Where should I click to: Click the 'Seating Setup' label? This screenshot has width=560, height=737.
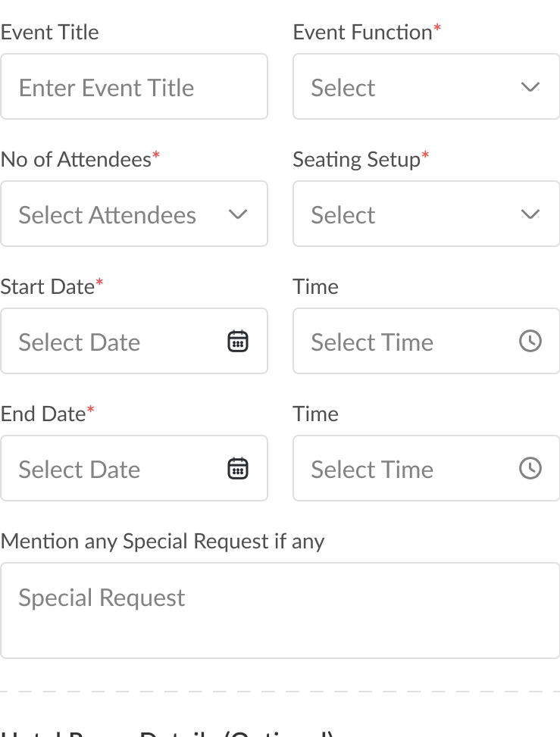pyautogui.click(x=356, y=160)
